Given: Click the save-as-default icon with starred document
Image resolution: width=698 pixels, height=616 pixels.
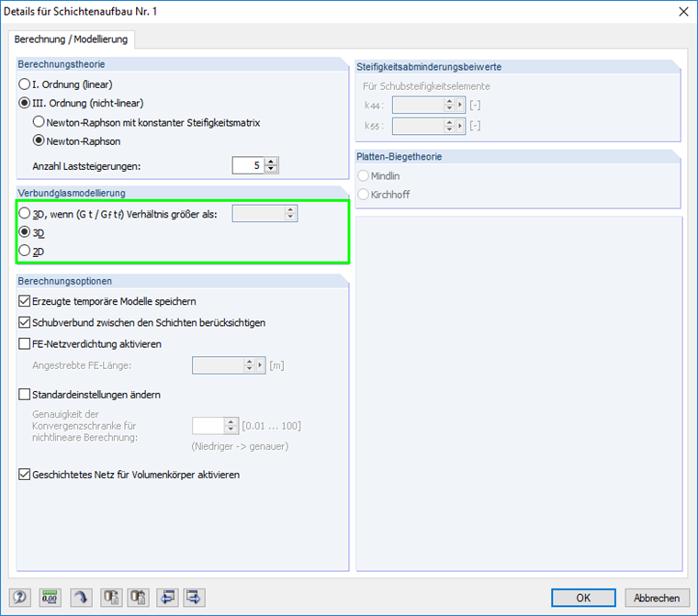Looking at the screenshot, I should point(111,598).
